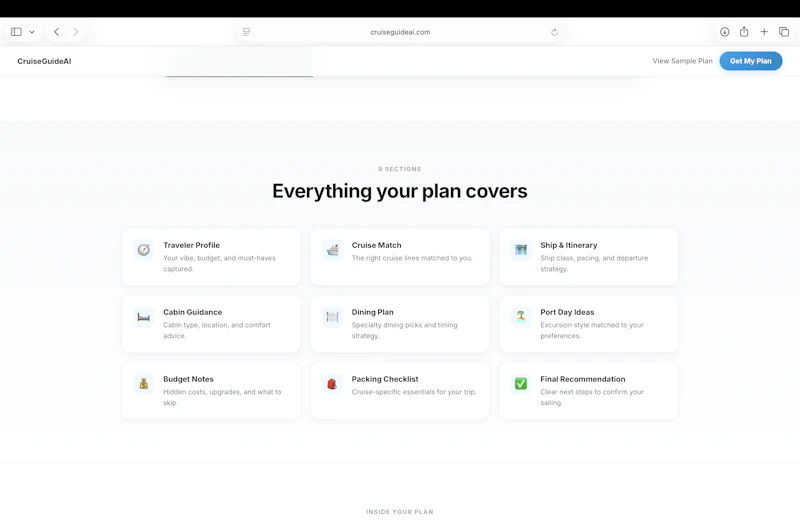Image resolution: width=800 pixels, height=520 pixels.
Task: Go back with the back arrow
Action: [x=57, y=32]
